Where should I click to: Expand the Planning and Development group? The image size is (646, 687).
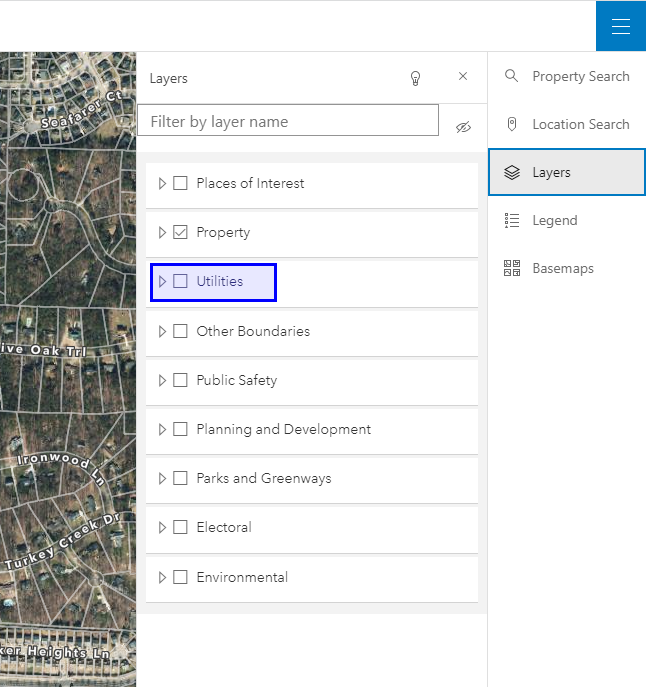point(162,429)
